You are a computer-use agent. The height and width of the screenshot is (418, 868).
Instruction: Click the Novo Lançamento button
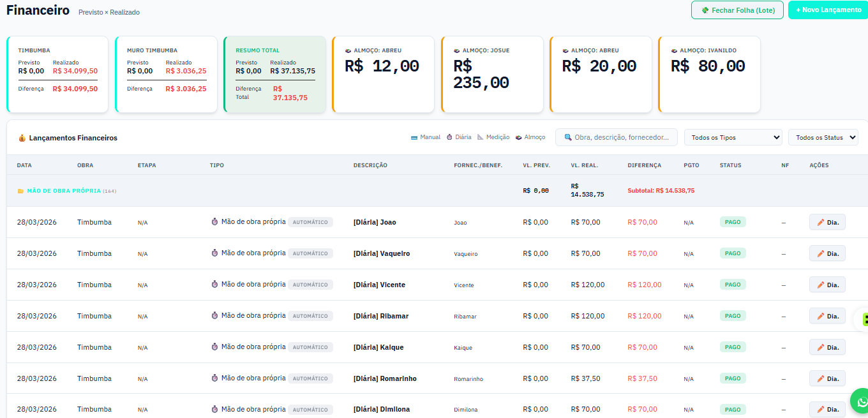pos(828,10)
